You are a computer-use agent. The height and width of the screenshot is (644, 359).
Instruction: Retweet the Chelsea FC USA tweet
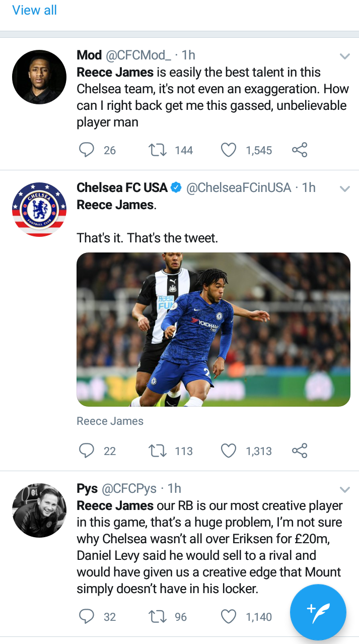[159, 450]
